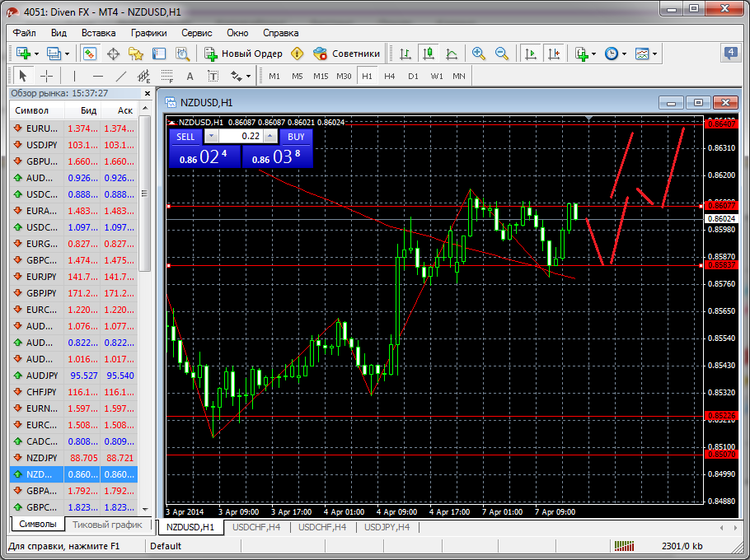
Task: Open the Сервис menu
Action: (196, 33)
